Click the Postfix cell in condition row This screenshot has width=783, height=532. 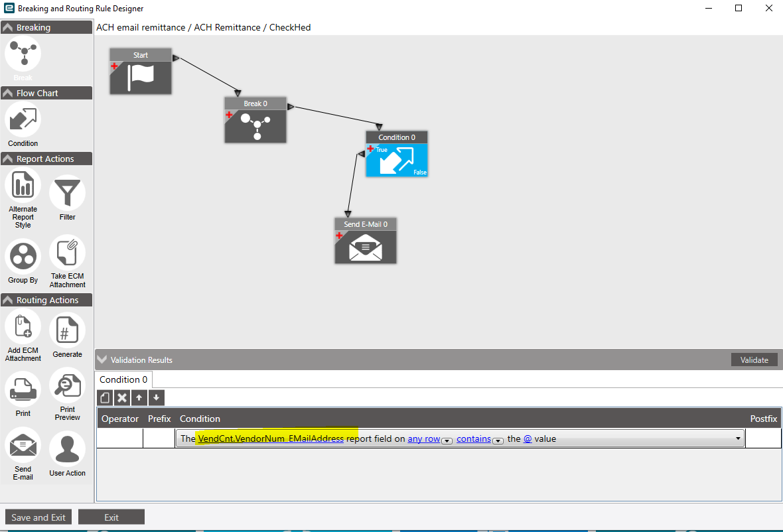tap(763, 438)
